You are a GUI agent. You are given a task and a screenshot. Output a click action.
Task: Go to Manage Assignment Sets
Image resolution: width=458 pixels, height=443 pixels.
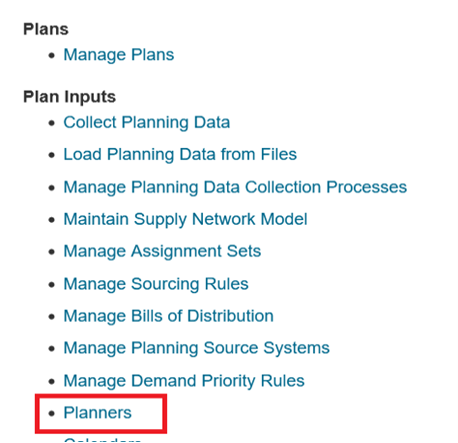click(162, 251)
